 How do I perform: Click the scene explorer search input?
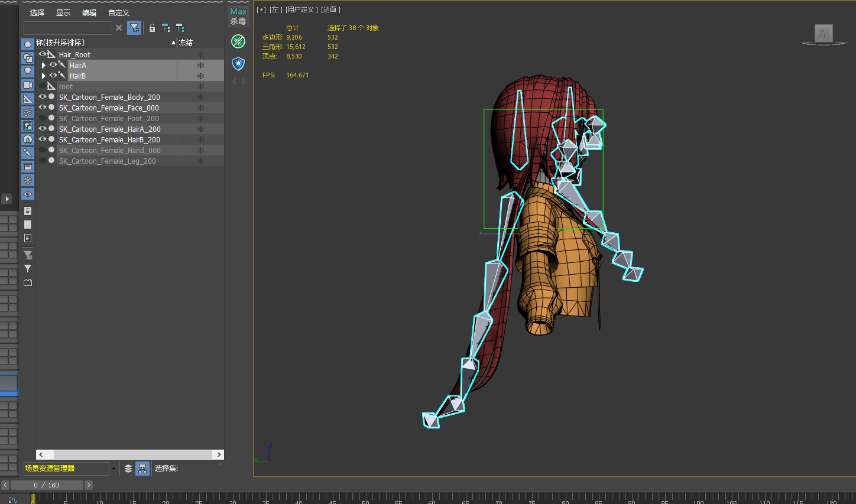coord(67,28)
